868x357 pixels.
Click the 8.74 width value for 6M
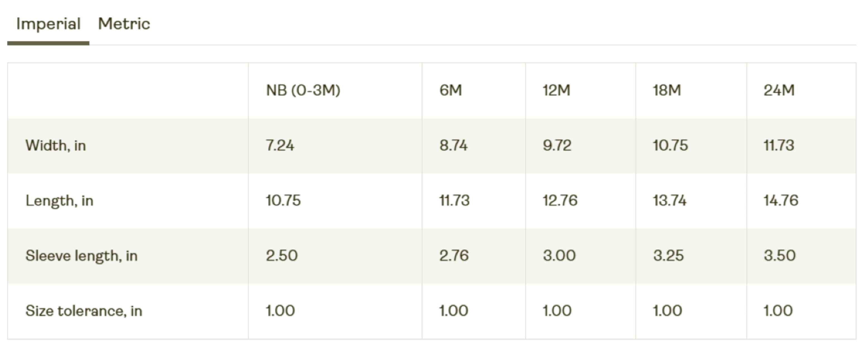coord(453,146)
